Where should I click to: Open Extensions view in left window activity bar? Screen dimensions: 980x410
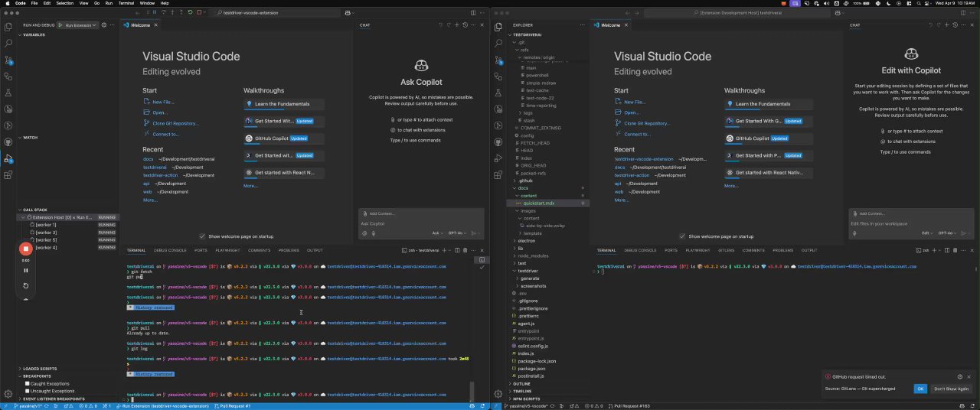pyautogui.click(x=8, y=175)
